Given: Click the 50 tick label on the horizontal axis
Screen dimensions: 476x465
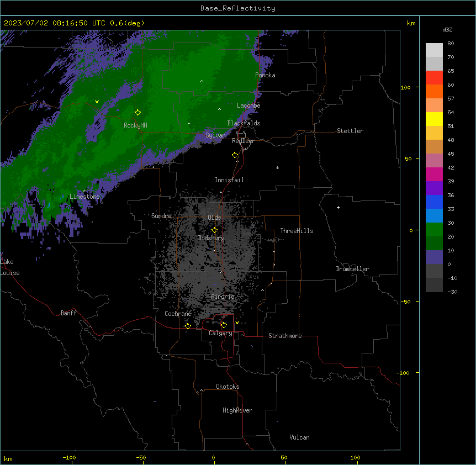Looking at the screenshot, I should click(284, 457).
